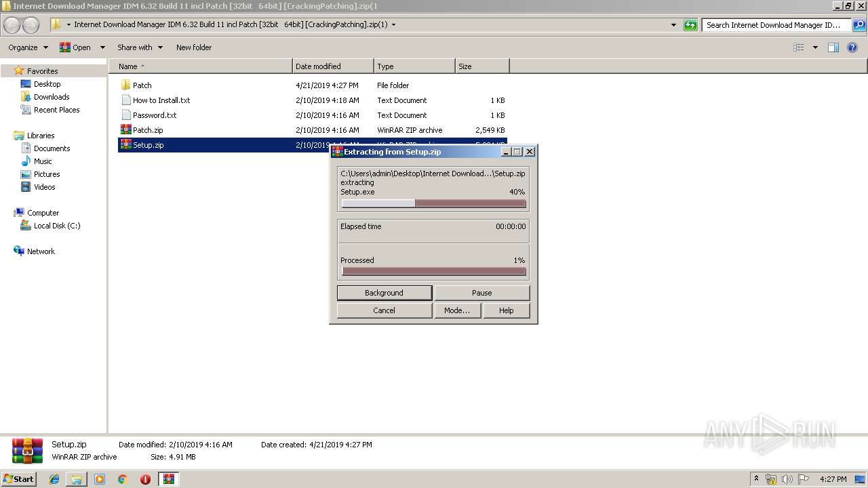Click the New folder toolbar button
The image size is (868, 488).
pos(194,47)
